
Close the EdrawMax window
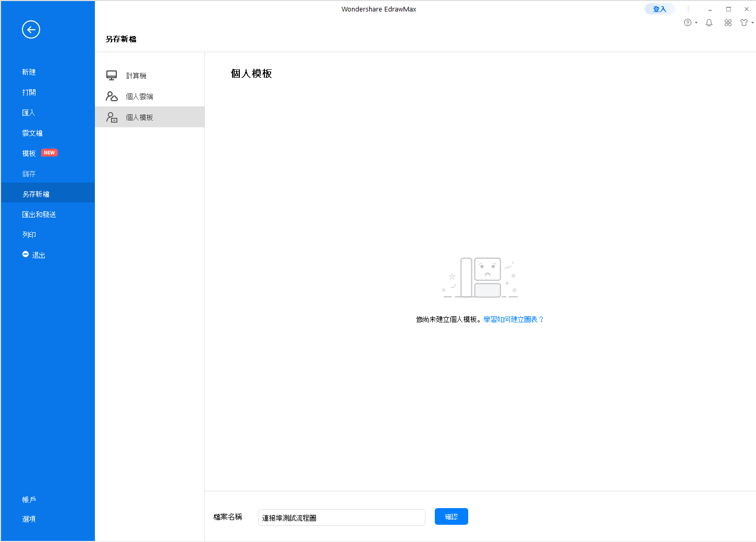[747, 9]
